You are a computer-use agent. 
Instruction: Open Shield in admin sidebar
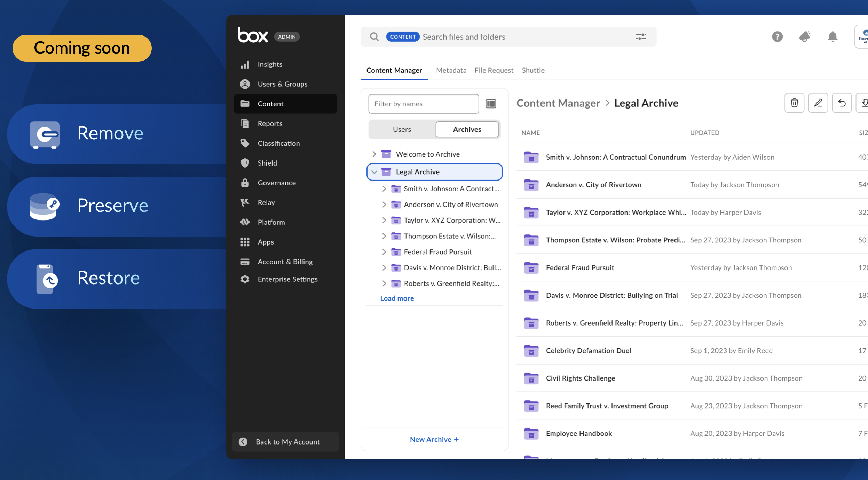[x=267, y=163]
